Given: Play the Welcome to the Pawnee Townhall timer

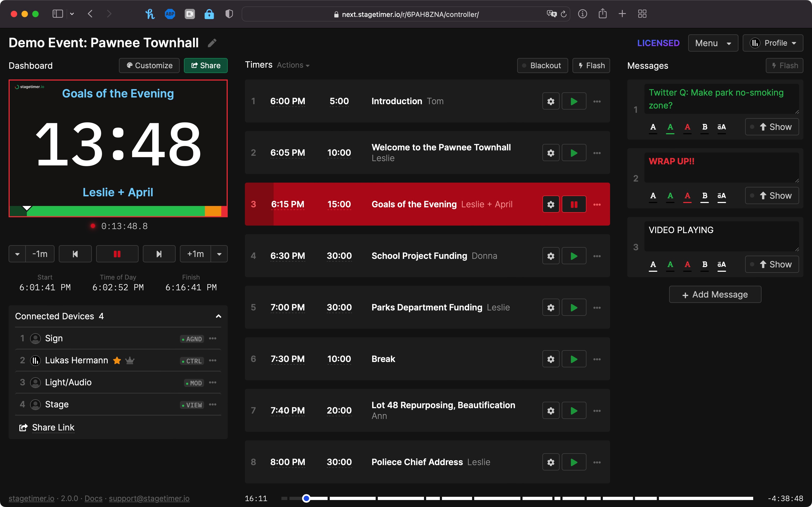Looking at the screenshot, I should (x=574, y=153).
